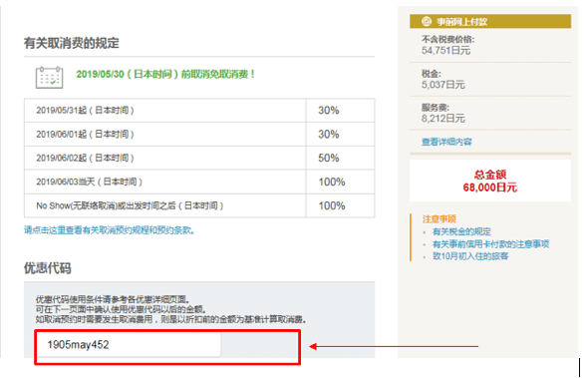Select the 2019/06/01起 cancellation row
This screenshot has height=378, width=588.
pos(199,134)
